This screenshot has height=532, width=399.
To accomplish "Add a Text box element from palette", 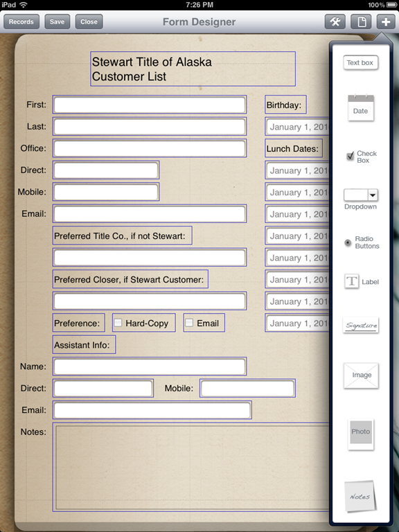I will (360, 63).
